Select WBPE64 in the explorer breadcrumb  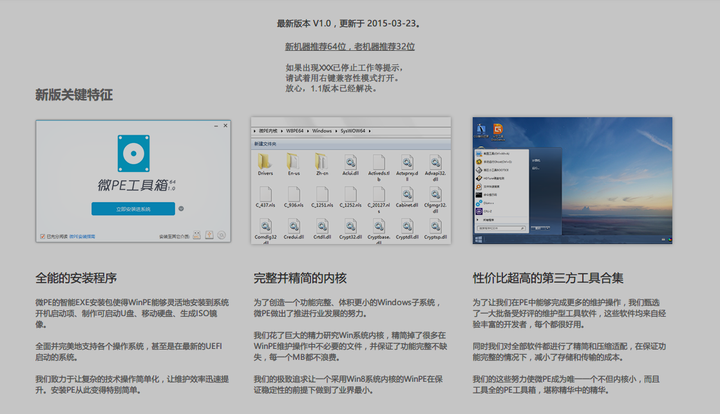point(295,131)
